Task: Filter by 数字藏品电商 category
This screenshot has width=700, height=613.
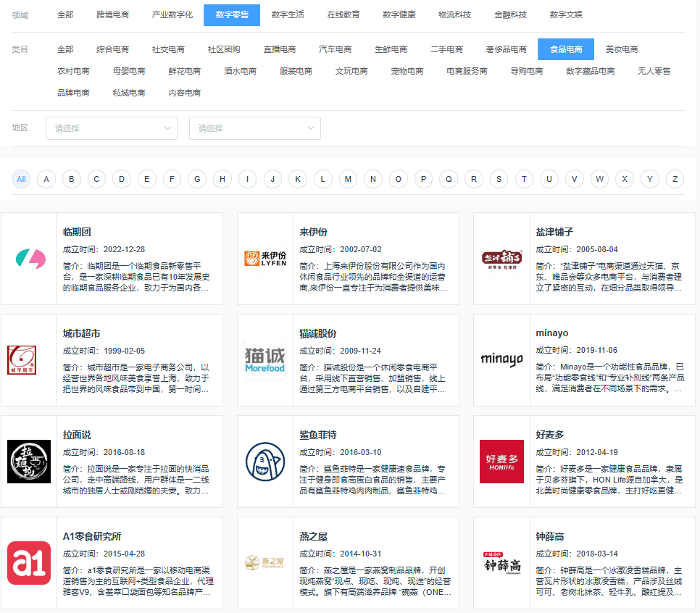Action: [590, 71]
